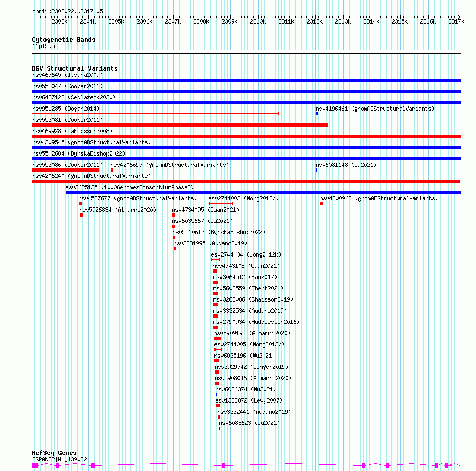This screenshot has width=476, height=471.
Task: Select red marker under nsv3332441 (Audano2019)
Action: click(219, 417)
